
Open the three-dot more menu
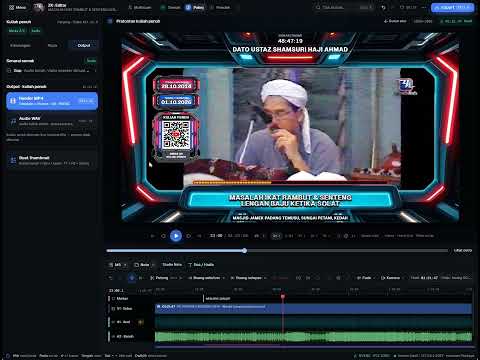click(x=424, y=7)
